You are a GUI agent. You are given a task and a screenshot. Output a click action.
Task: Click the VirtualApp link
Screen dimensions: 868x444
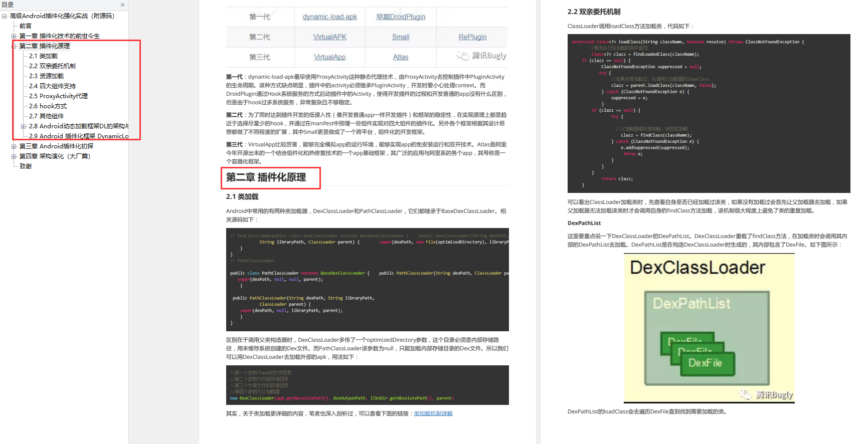click(x=330, y=57)
